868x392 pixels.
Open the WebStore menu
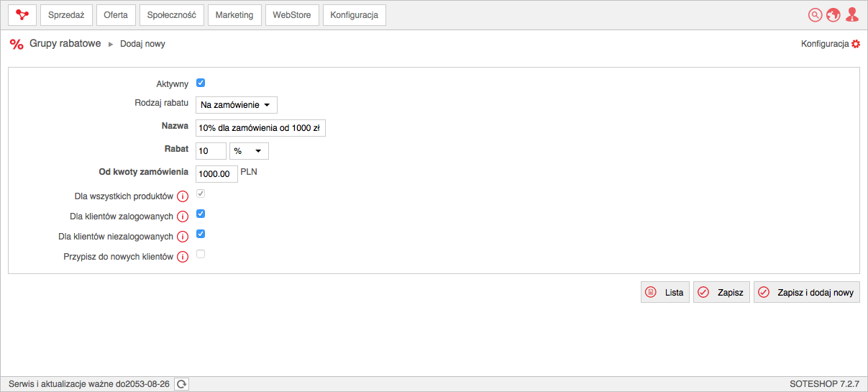click(292, 15)
